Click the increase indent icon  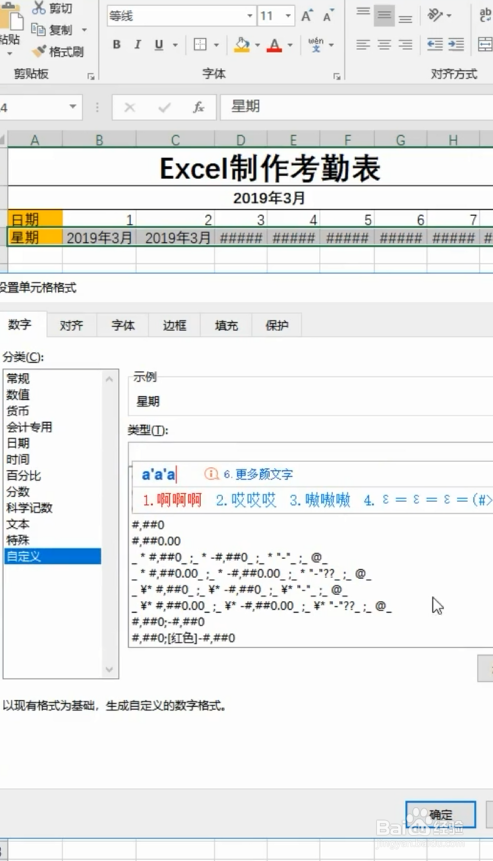(456, 44)
